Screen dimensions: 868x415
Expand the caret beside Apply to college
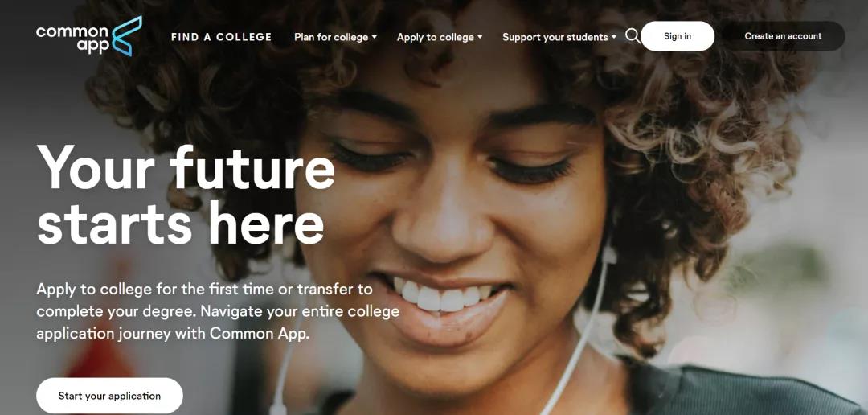click(x=480, y=37)
